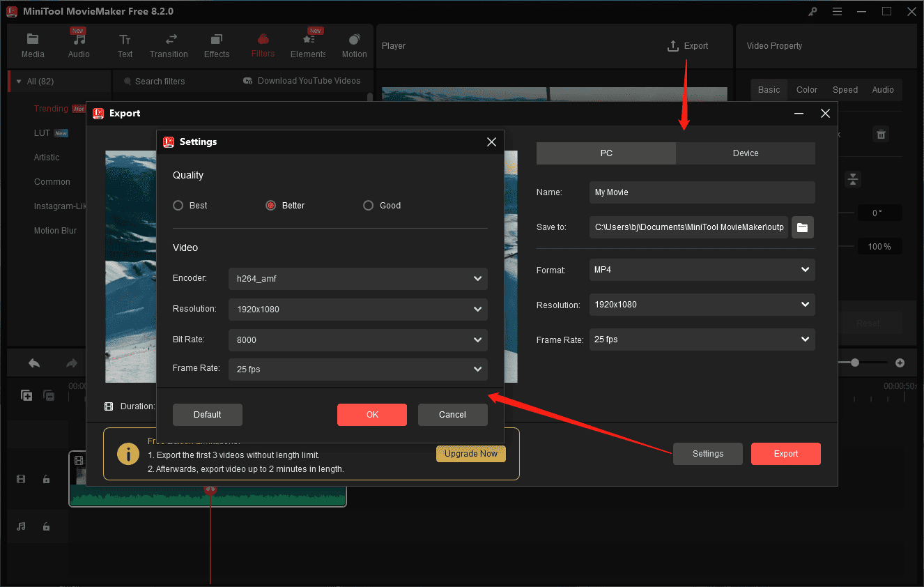Select the Best quality radio button
The width and height of the screenshot is (924, 587).
click(178, 206)
